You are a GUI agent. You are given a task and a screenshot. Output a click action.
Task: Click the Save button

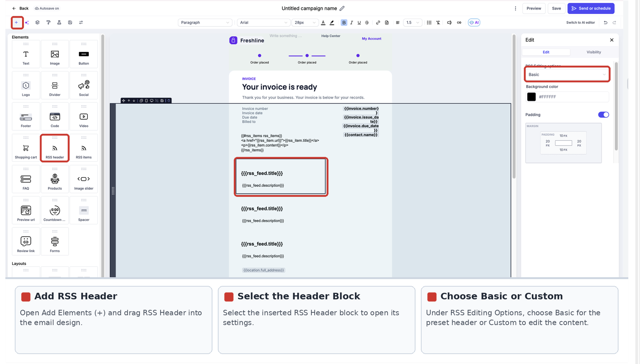coord(556,8)
